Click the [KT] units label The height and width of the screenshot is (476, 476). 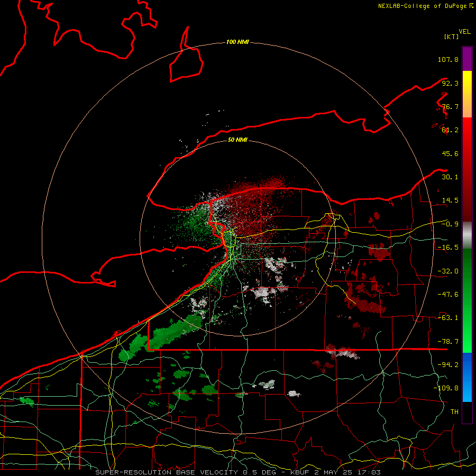pos(451,36)
